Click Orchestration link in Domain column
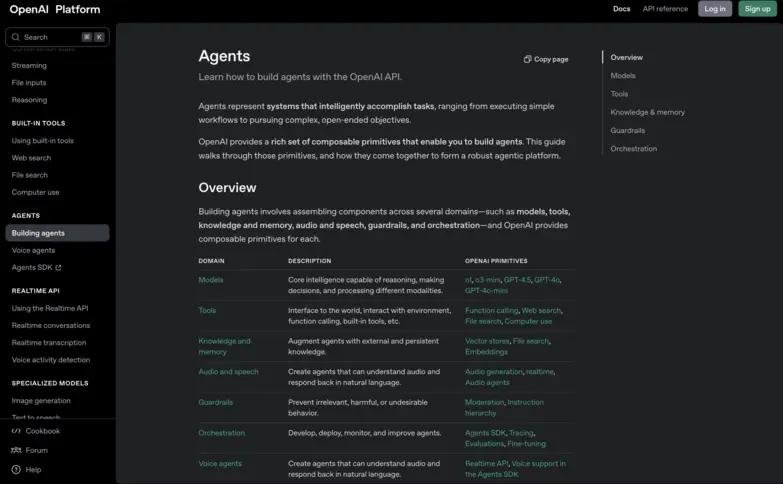This screenshot has width=783, height=484. coord(221,433)
